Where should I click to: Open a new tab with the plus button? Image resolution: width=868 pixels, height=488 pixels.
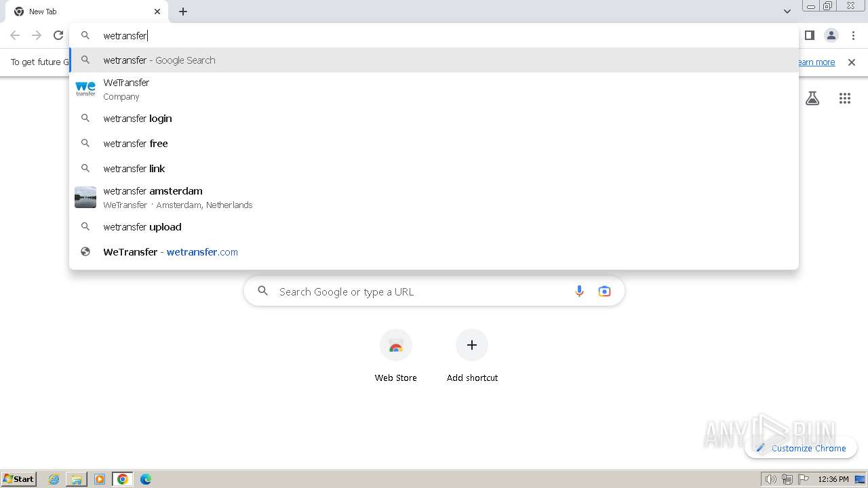183,12
